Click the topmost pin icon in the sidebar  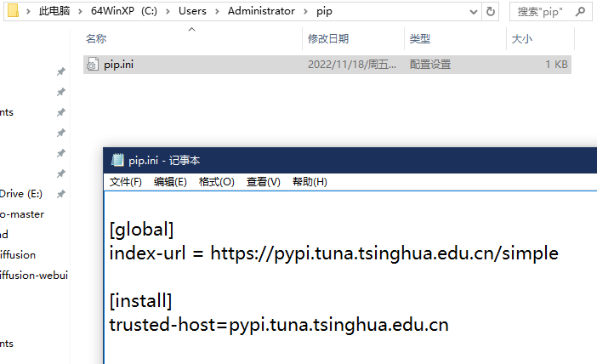[x=60, y=71]
